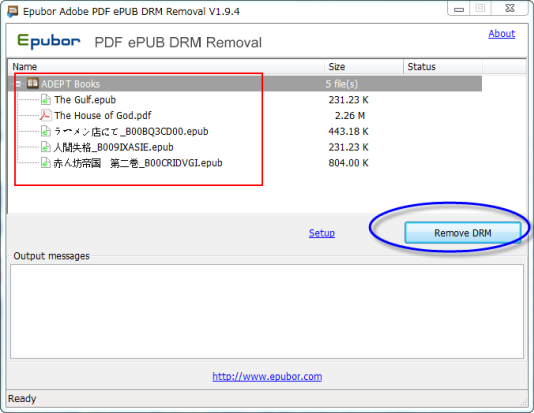534x413 pixels.
Task: Click the epub icon of the B009IXASIE.epub file
Action: click(46, 147)
